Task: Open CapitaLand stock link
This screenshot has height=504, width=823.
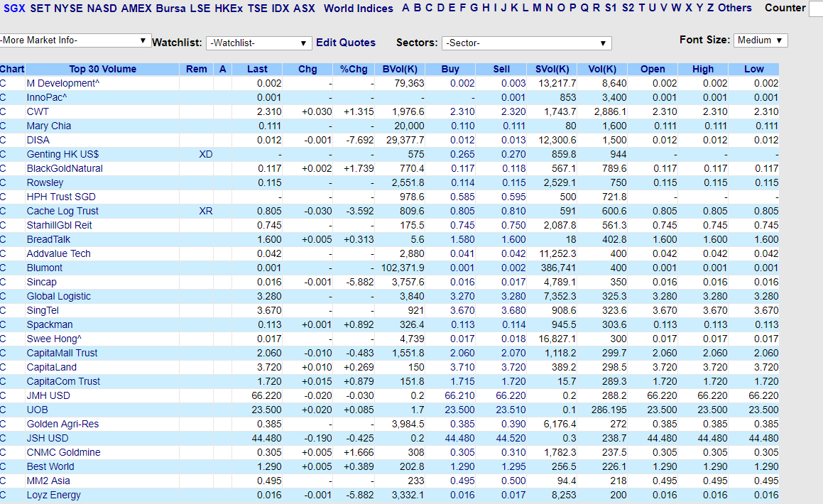Action: pos(51,367)
